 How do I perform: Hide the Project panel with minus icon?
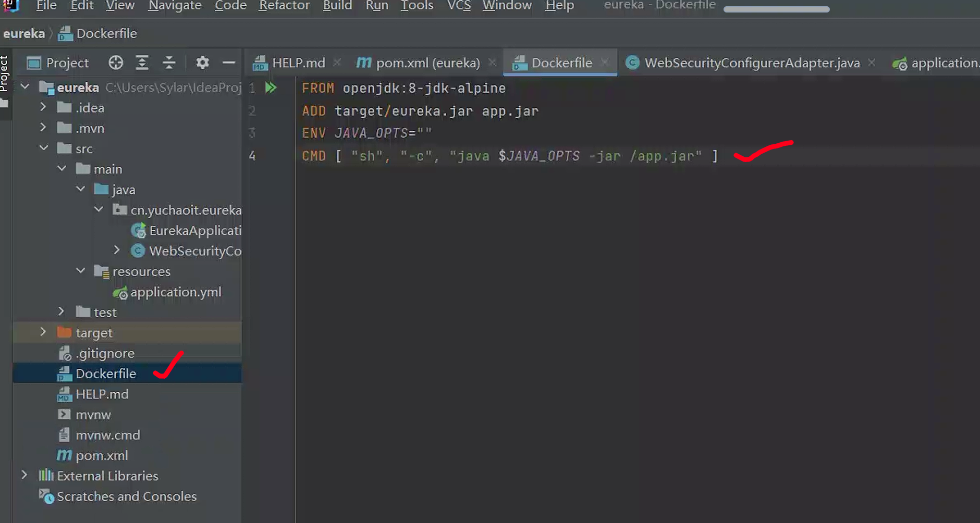[229, 63]
